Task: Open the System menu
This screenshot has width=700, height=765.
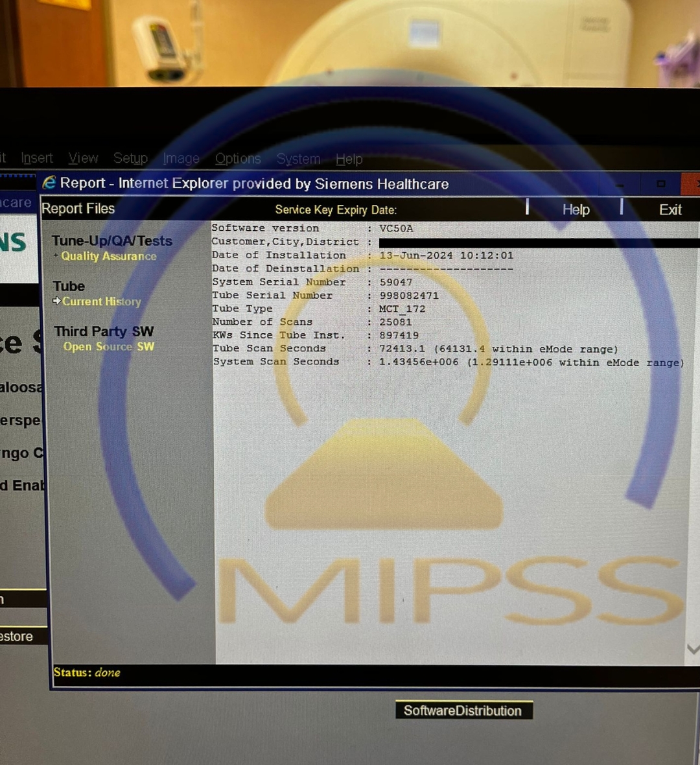Action: point(298,159)
